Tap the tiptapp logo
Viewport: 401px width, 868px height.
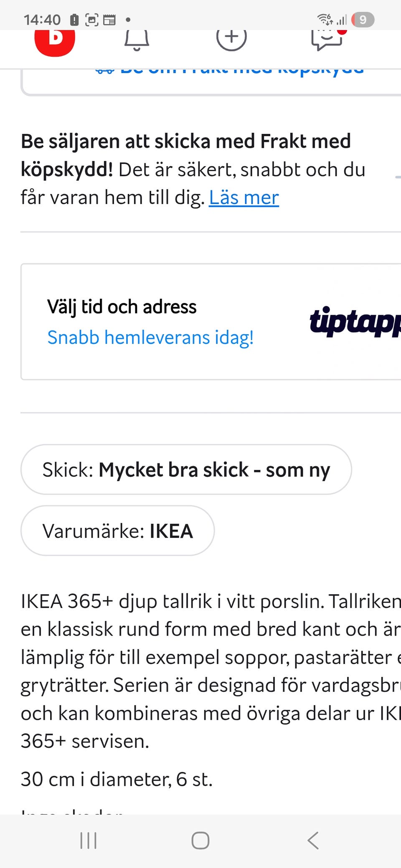coord(355,321)
